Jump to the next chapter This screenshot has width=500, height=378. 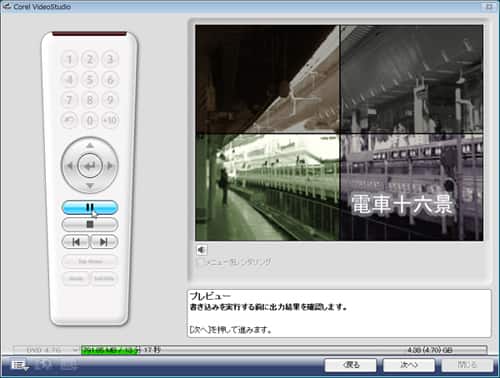click(104, 242)
